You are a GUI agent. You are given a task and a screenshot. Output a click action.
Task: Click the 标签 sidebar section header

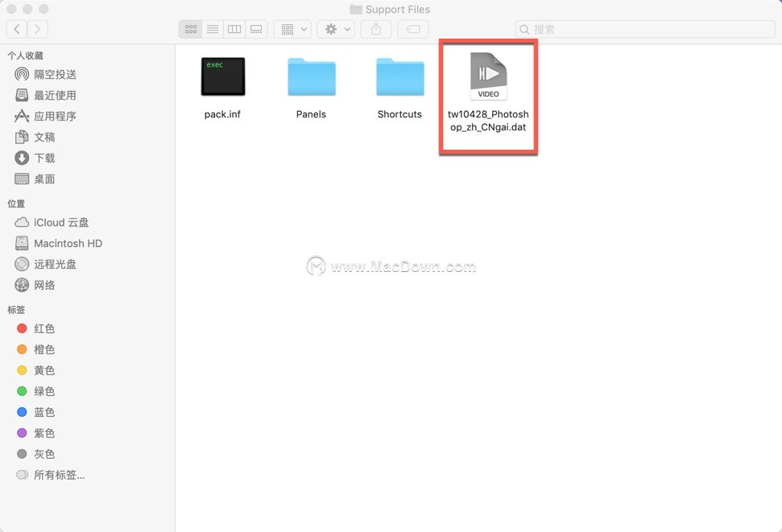16,310
